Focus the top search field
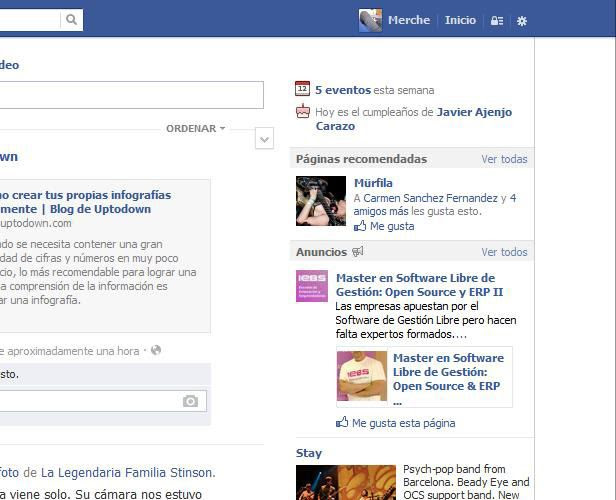The width and height of the screenshot is (616, 500). (30, 20)
